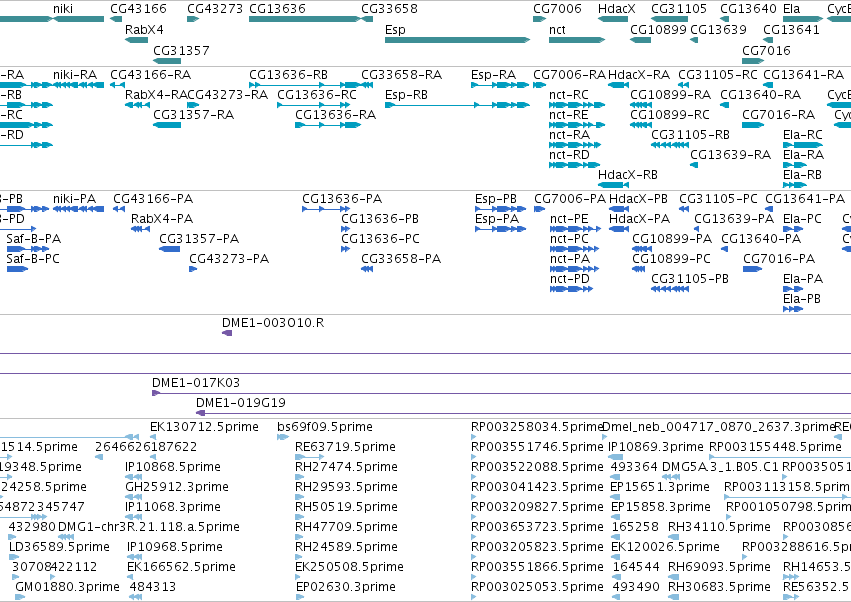The width and height of the screenshot is (851, 602).
Task: Click the CG7006 gene label
Action: tap(557, 9)
